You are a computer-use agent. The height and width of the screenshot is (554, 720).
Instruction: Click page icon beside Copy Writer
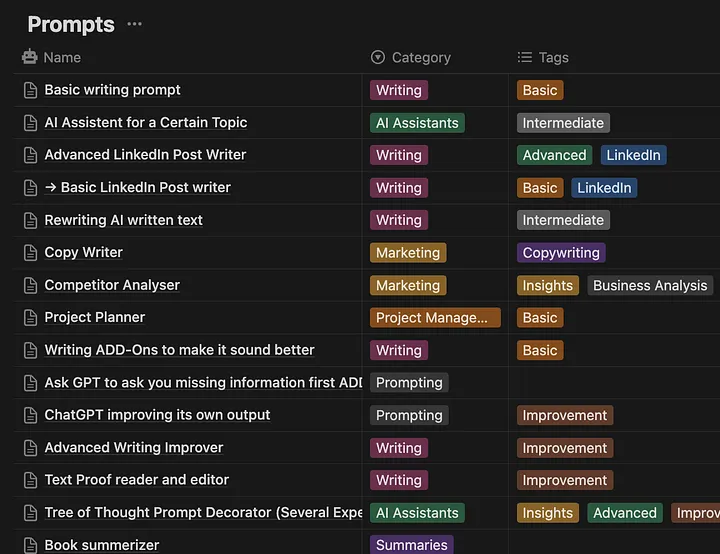tap(30, 253)
